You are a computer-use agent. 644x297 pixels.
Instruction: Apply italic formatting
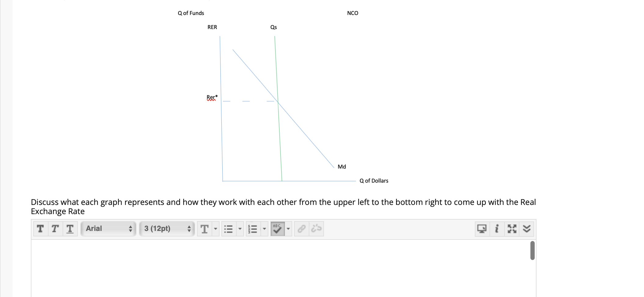[x=55, y=229]
